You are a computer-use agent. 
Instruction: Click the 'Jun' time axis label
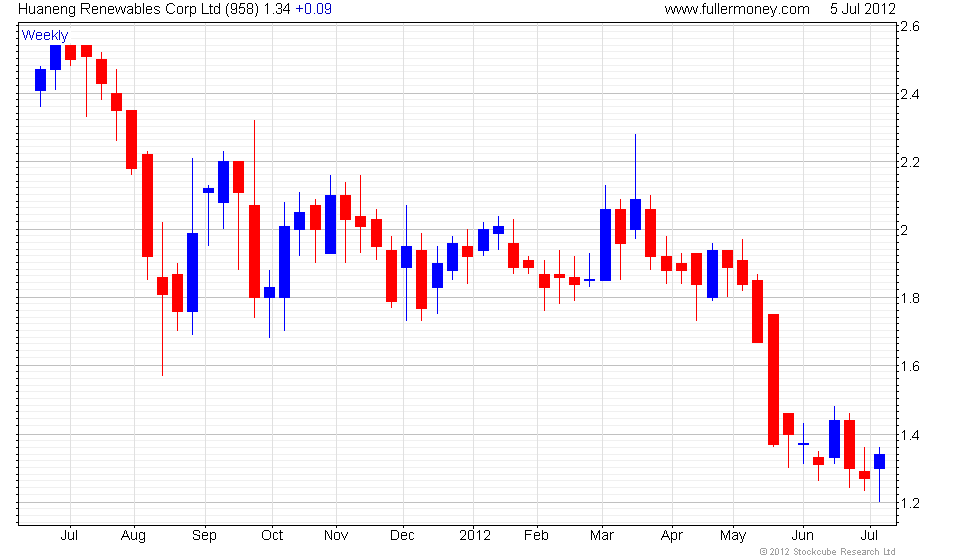click(802, 535)
